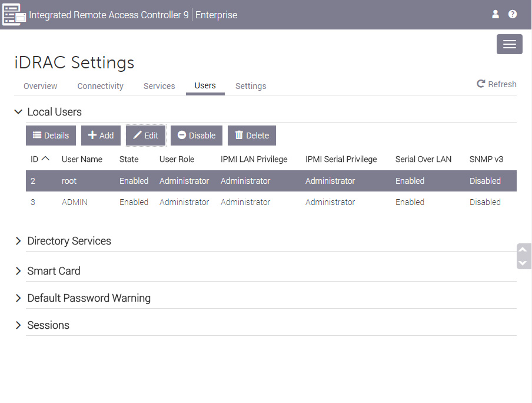Screen dimensions: 532x403
Task: Delete the selected user with trash icon
Action: tap(252, 136)
